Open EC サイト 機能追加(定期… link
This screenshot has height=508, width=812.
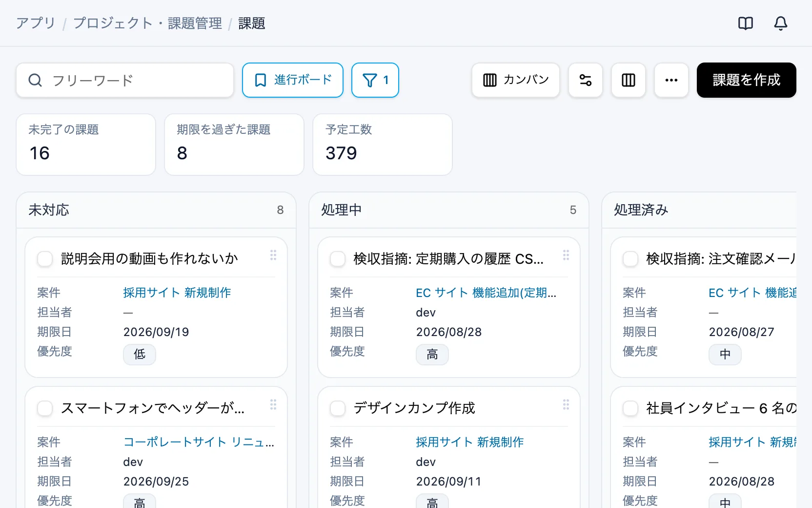click(486, 293)
